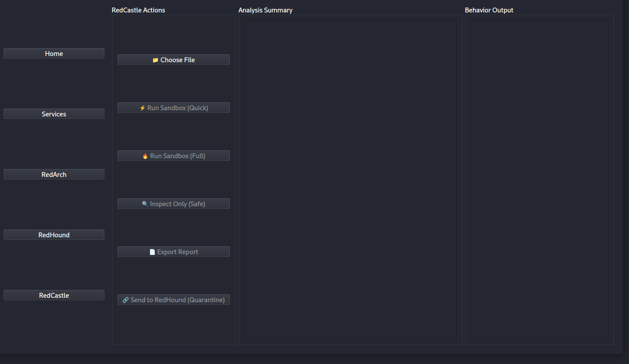
Task: Start Run Sandbox (Quick)
Action: coord(173,108)
